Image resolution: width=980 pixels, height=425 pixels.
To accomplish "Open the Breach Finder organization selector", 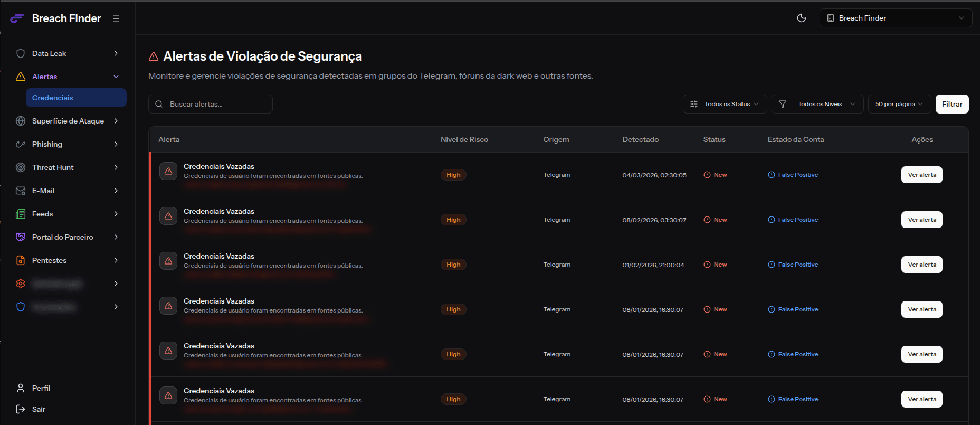I will point(895,18).
